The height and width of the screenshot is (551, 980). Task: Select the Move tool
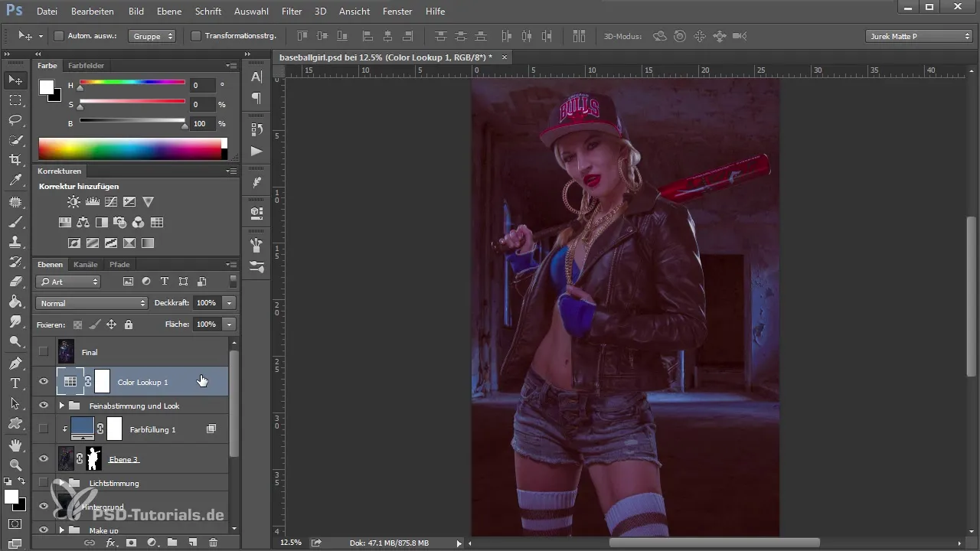15,80
